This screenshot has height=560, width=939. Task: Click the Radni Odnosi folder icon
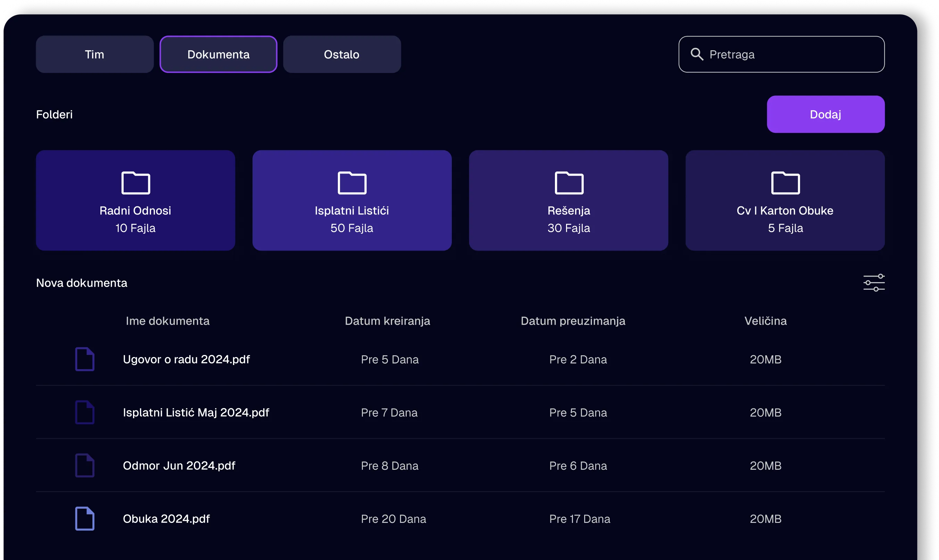[135, 183]
